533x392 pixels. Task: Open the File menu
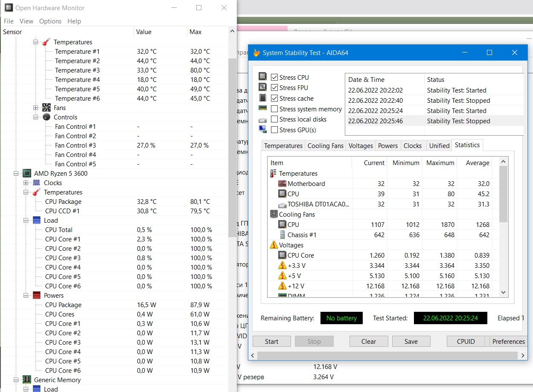(x=9, y=21)
